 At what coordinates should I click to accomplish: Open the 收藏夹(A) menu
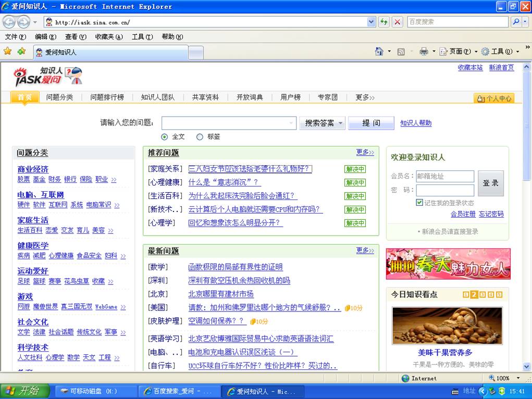[x=109, y=36]
